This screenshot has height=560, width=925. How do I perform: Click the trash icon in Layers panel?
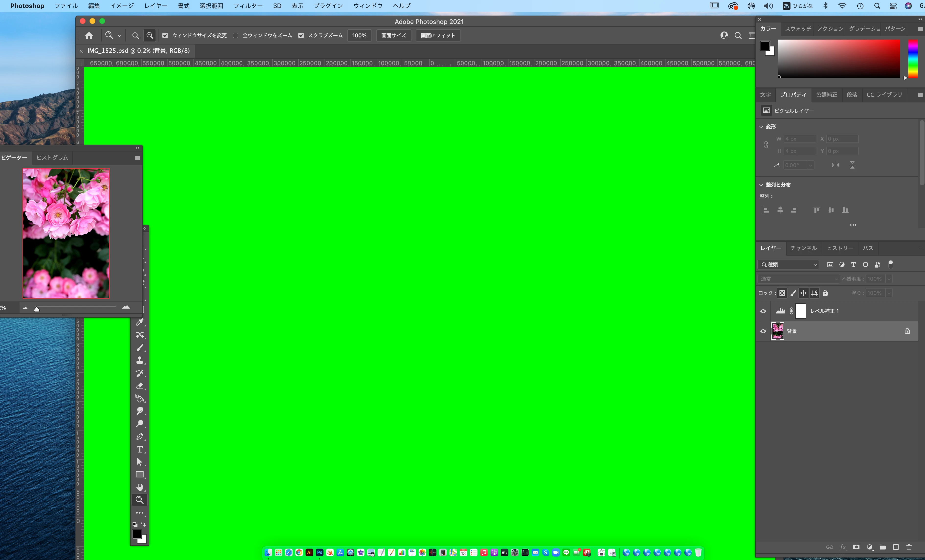point(909,547)
